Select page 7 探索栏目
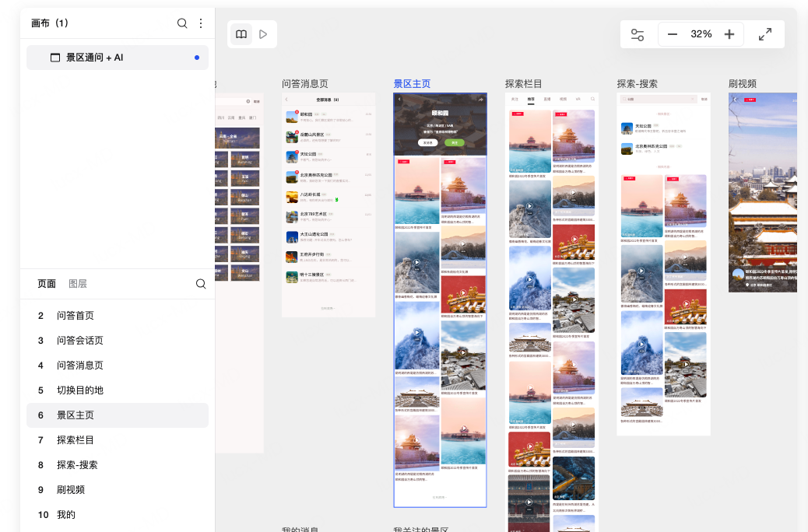 pyautogui.click(x=118, y=439)
